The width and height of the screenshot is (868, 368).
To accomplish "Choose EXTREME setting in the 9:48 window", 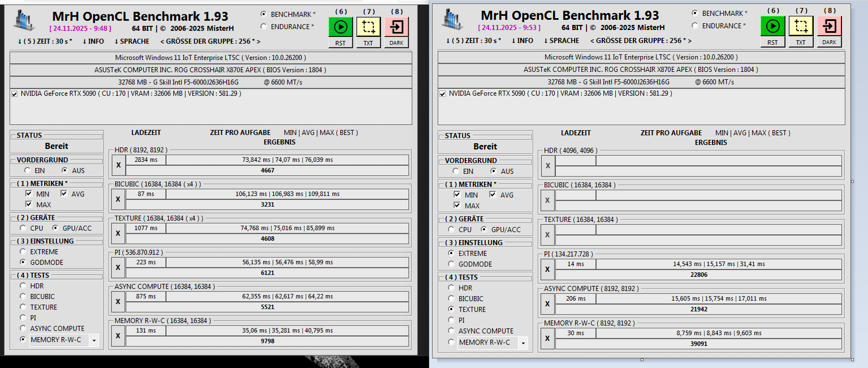I will click(x=23, y=251).
